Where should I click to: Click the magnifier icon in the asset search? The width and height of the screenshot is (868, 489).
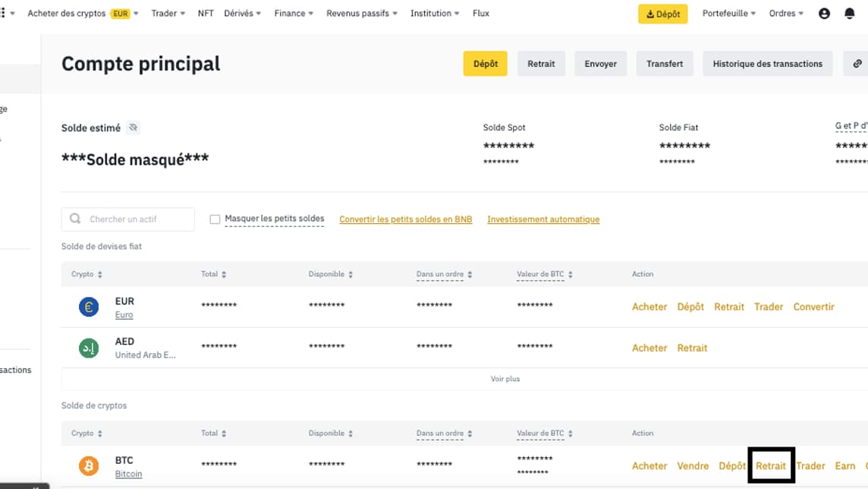pos(75,219)
